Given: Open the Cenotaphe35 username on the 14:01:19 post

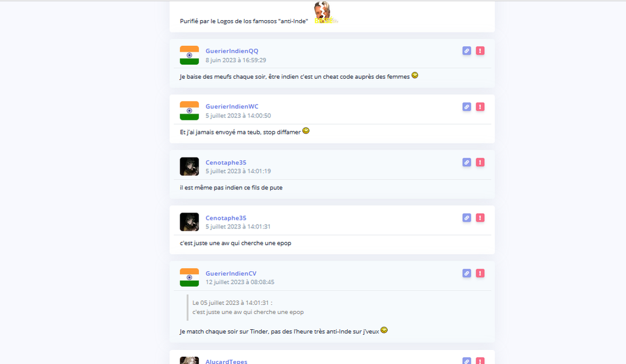Looking at the screenshot, I should (x=226, y=162).
